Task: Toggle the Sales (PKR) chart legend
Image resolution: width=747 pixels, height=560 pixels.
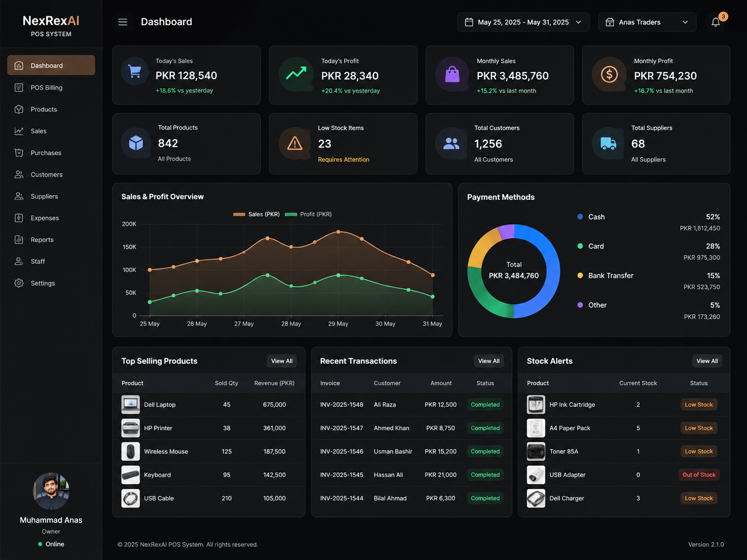Action: pyautogui.click(x=256, y=214)
